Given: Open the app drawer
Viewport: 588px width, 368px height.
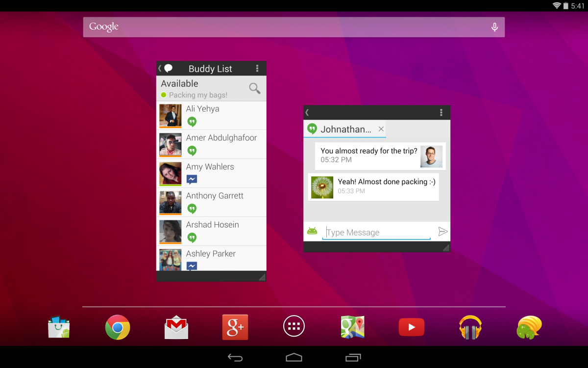Looking at the screenshot, I should click(294, 326).
